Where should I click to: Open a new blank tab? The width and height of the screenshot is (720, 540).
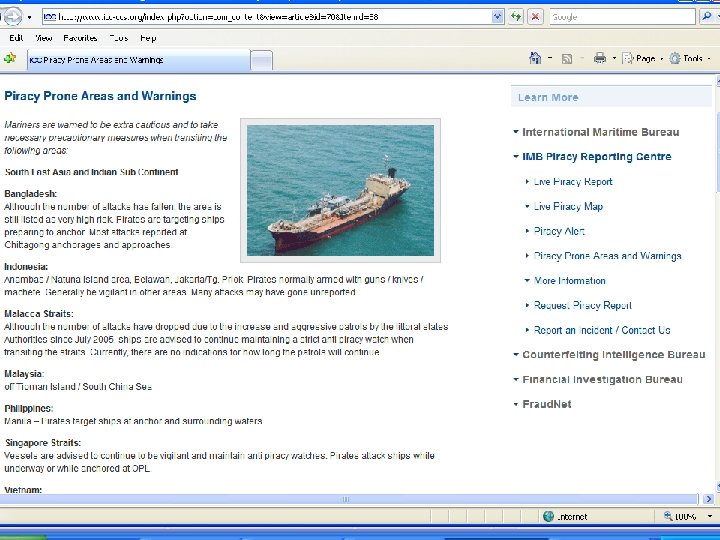pyautogui.click(x=262, y=61)
